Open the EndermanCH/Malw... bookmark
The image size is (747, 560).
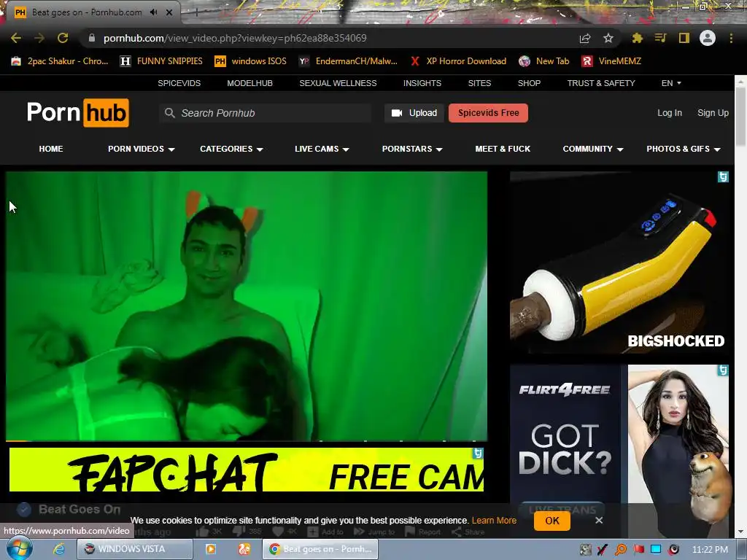click(348, 61)
